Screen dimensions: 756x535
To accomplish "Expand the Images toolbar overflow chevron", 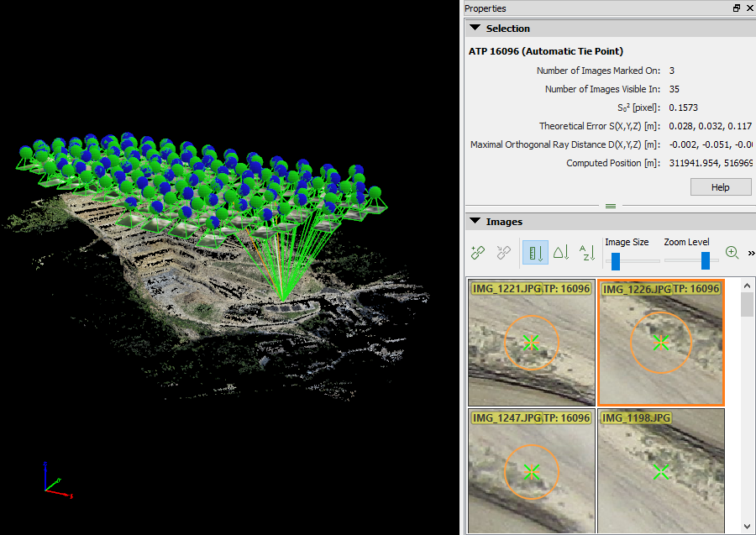I will [x=750, y=253].
